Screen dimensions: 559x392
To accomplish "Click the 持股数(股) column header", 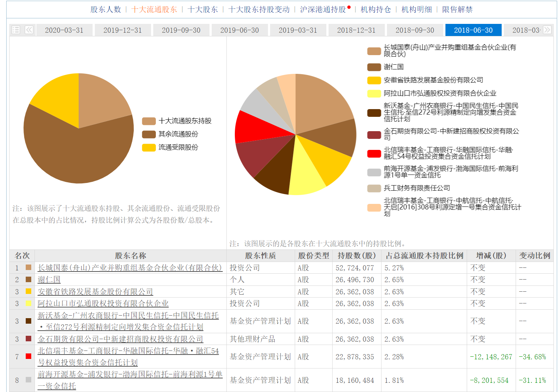I will pyautogui.click(x=357, y=256).
